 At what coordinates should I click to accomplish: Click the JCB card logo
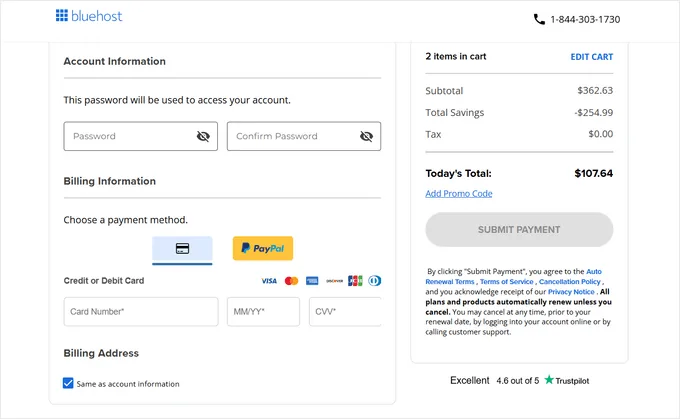pyautogui.click(x=355, y=281)
